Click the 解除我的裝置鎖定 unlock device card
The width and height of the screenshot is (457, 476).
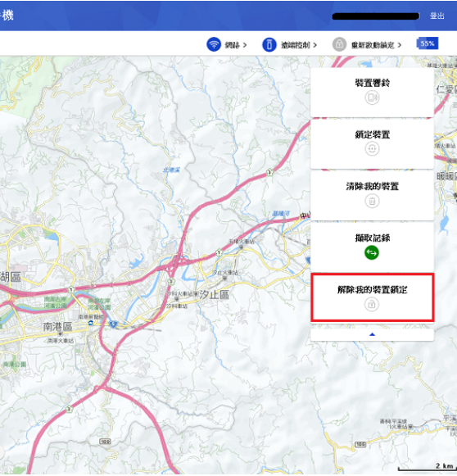point(373,297)
